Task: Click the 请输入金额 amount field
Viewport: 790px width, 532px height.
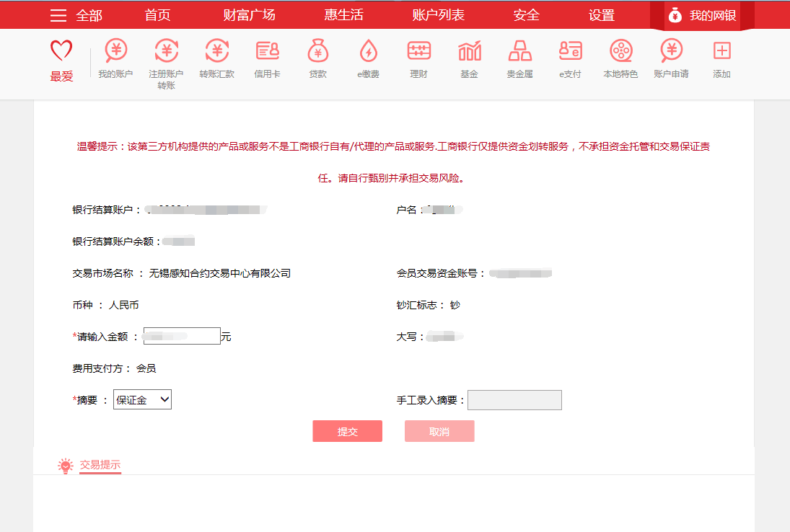Action: click(182, 336)
